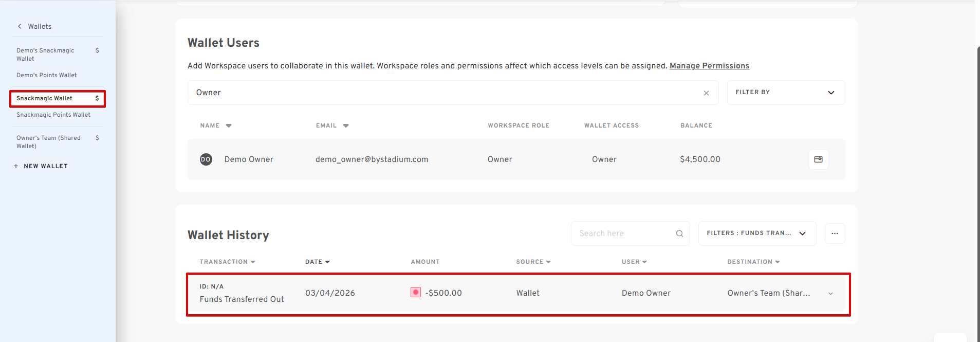Click the DO avatar badge
This screenshot has height=342, width=980.
click(206, 159)
